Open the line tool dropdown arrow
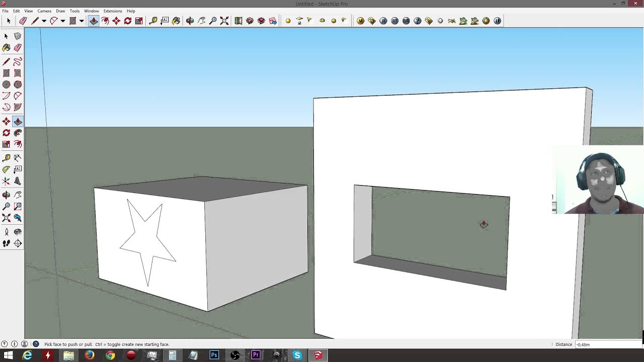 [44, 21]
